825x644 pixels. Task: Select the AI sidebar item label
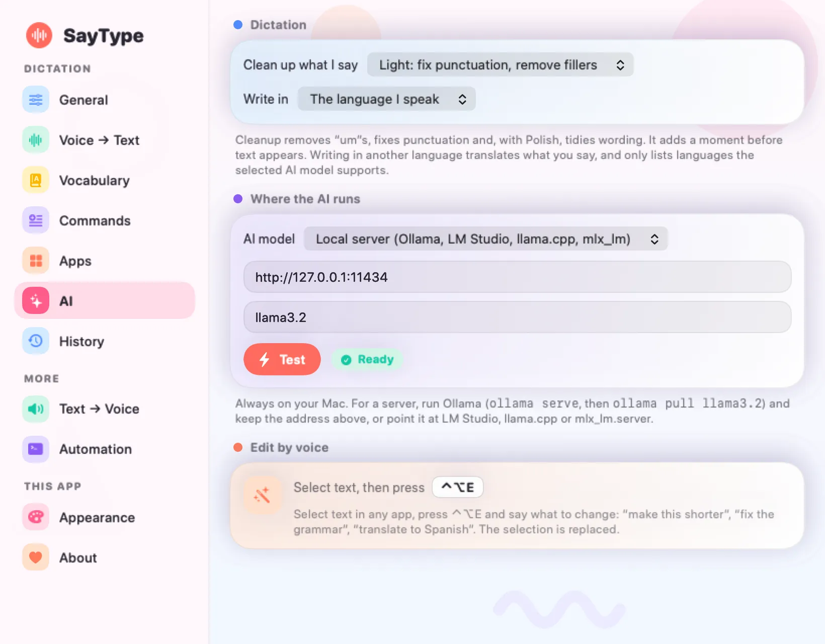(66, 301)
